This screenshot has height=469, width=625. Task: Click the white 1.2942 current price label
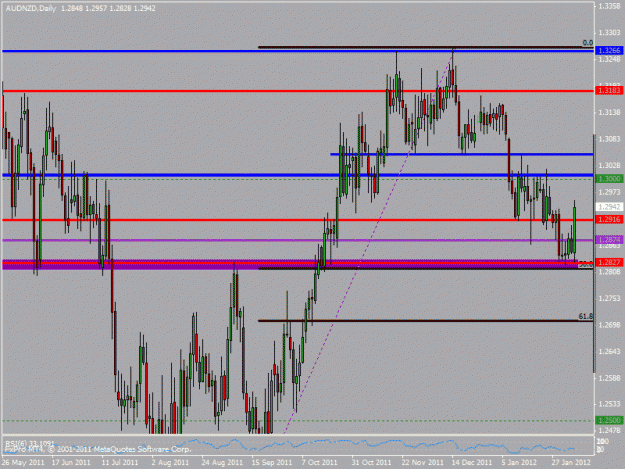click(609, 207)
